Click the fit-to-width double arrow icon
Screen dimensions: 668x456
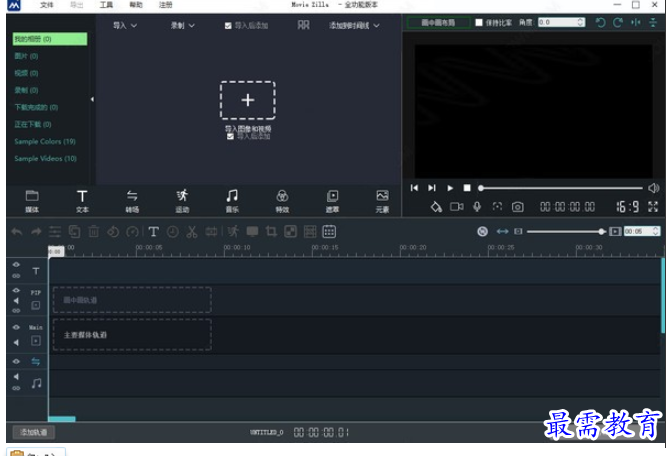502,231
